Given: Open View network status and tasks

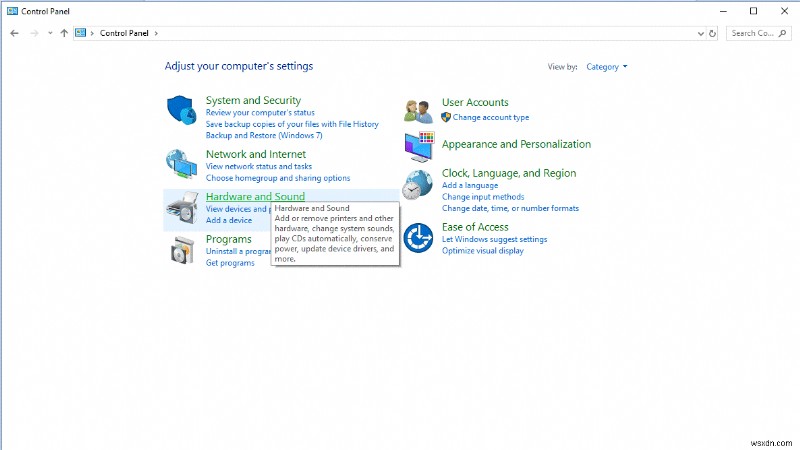Looking at the screenshot, I should coord(259,166).
